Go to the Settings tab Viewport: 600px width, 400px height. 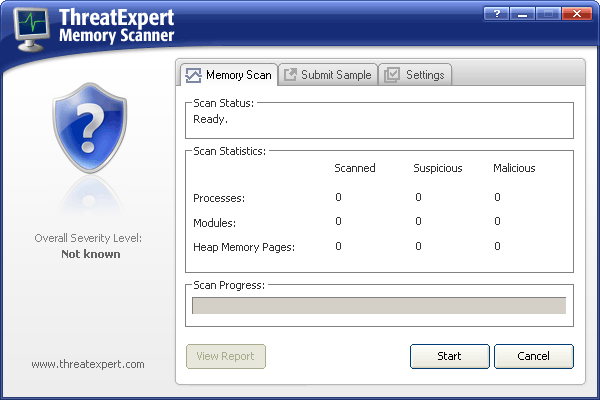(x=415, y=75)
